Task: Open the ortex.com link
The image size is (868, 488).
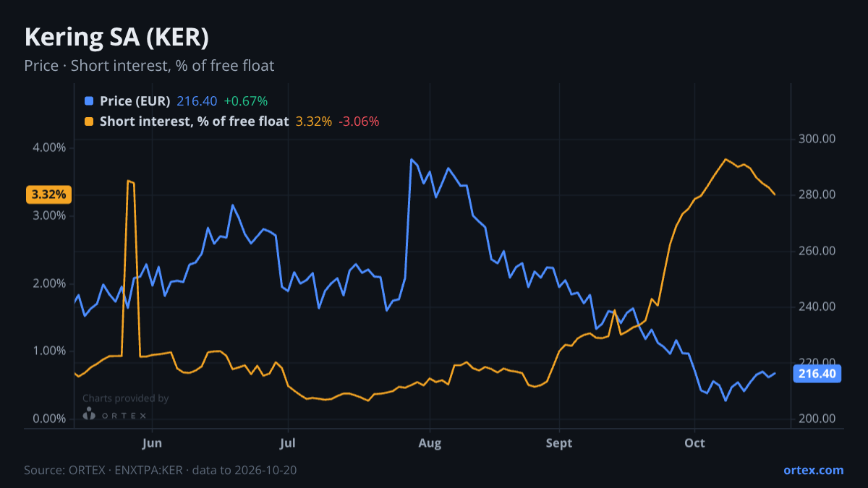Action: click(x=814, y=470)
